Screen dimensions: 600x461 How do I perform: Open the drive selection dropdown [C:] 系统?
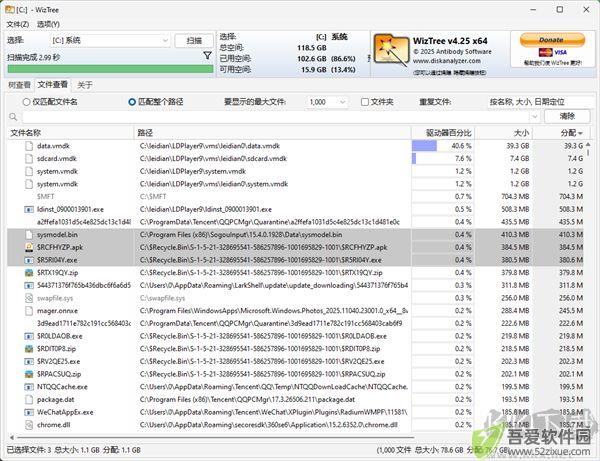(x=110, y=40)
